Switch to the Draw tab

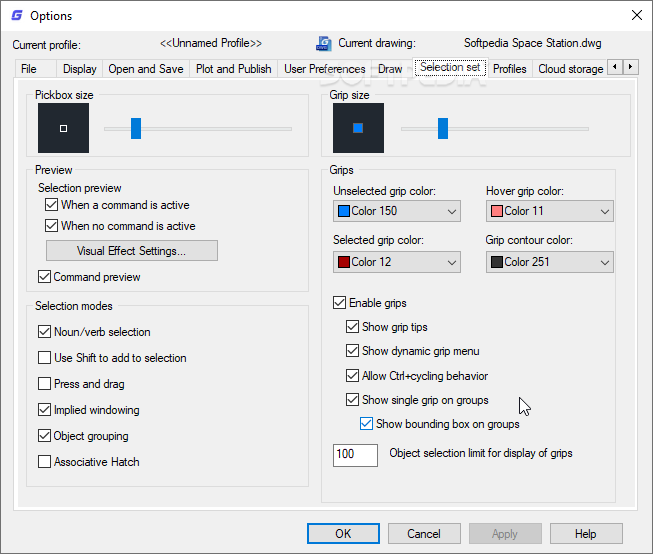[390, 69]
